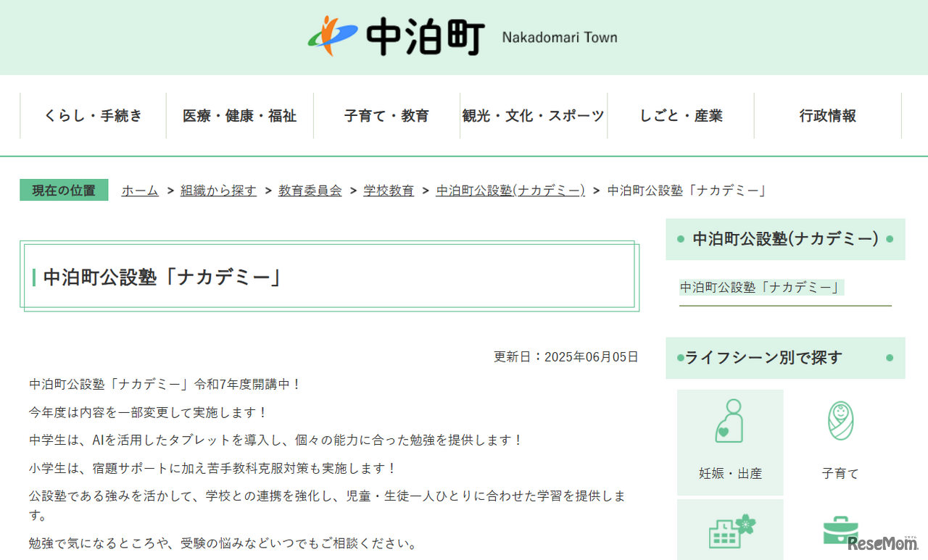Click the paragraph about 宿題サポート
The image size is (928, 560).
point(213,469)
